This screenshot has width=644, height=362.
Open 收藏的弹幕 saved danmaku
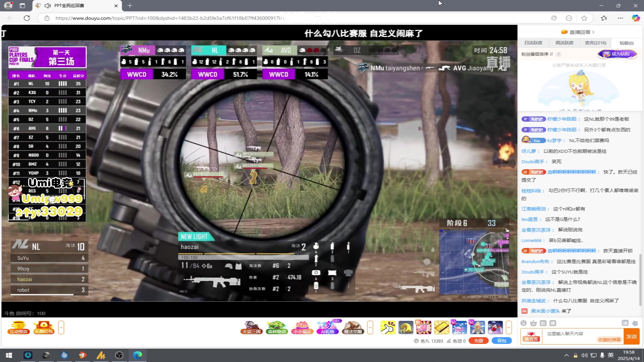pyautogui.click(x=609, y=340)
